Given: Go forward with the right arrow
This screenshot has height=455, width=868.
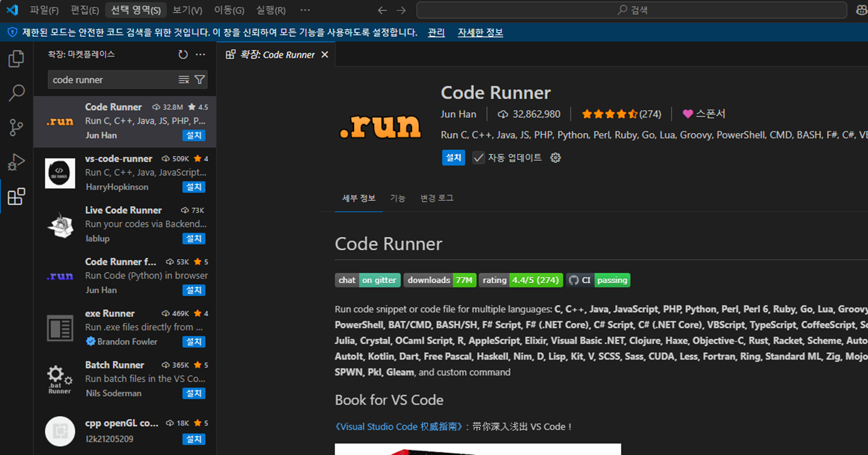Looking at the screenshot, I should coord(401,10).
